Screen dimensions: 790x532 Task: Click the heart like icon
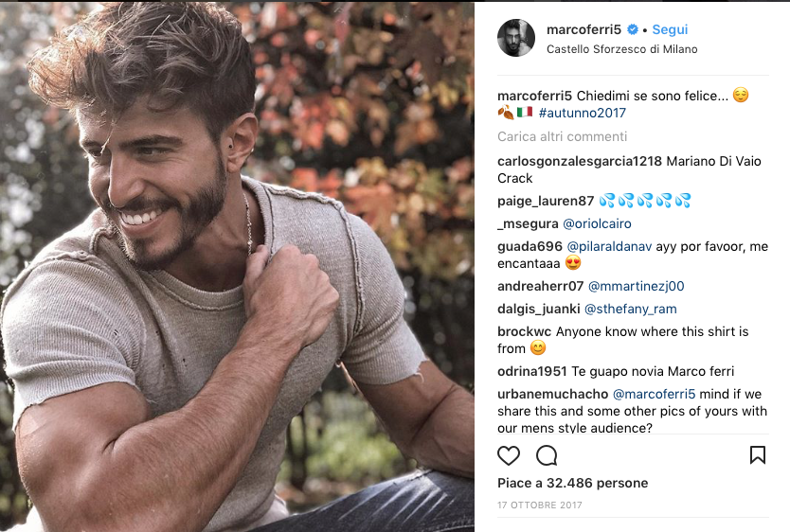pyautogui.click(x=509, y=455)
